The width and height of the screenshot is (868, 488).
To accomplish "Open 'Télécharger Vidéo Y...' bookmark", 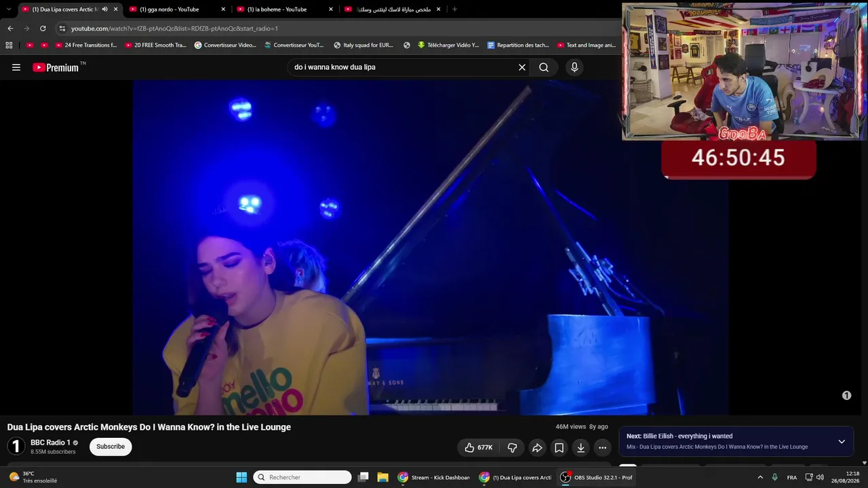I will pos(448,45).
